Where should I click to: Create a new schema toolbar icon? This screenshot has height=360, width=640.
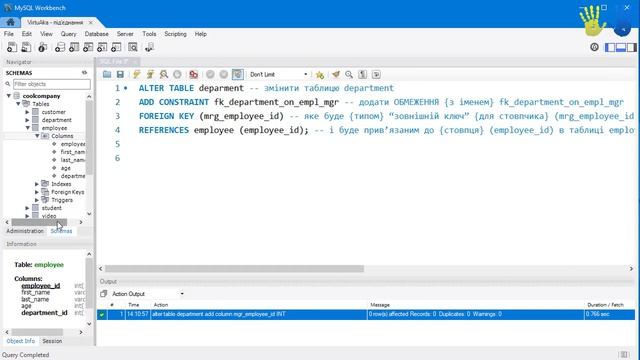click(x=60, y=47)
